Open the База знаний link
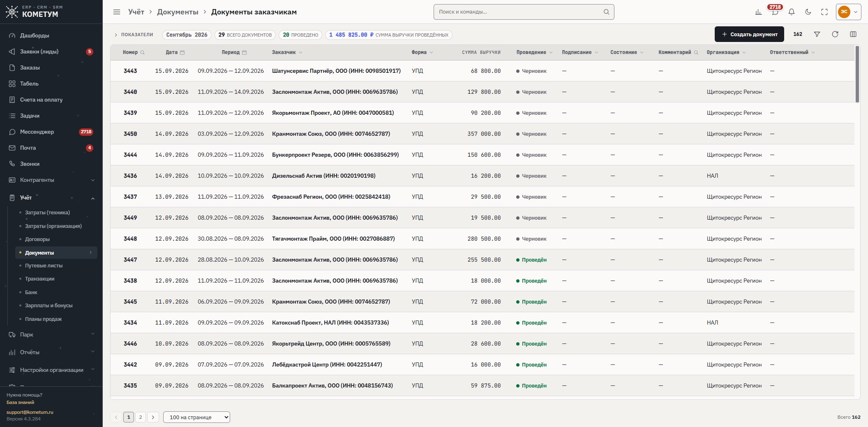This screenshot has width=868, height=427. 20,402
